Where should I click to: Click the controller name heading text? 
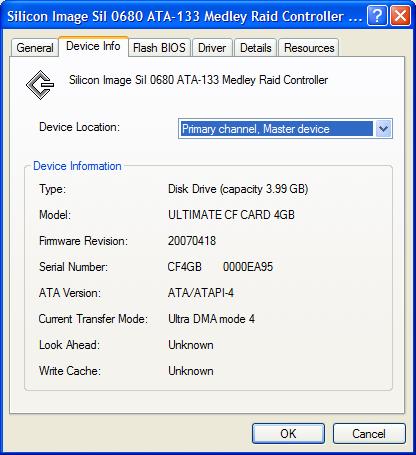tap(198, 80)
